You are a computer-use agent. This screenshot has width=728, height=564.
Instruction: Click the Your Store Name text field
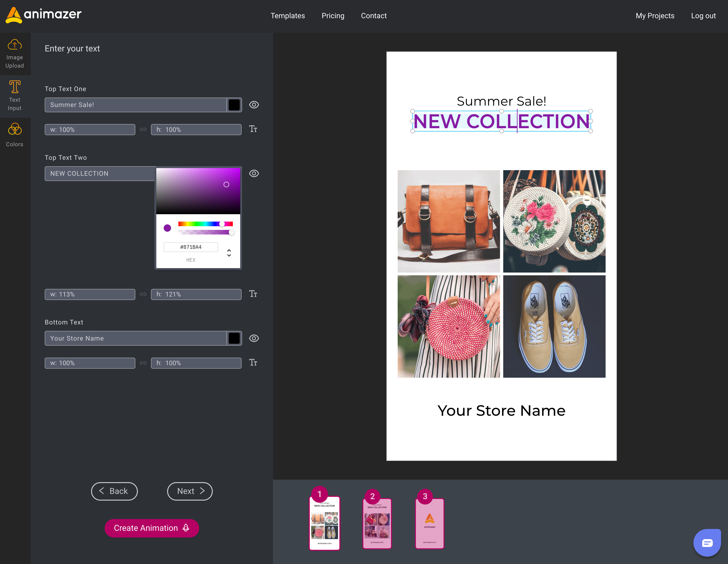tap(136, 338)
